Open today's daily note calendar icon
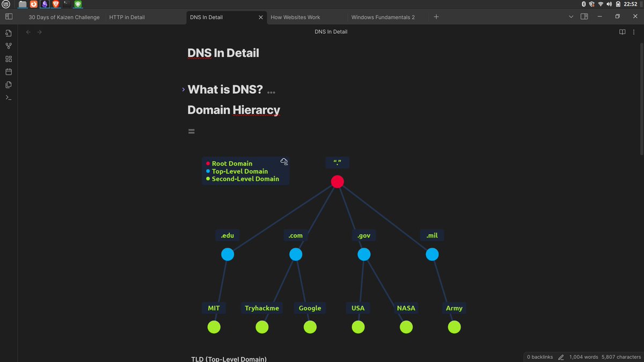 pos(9,72)
